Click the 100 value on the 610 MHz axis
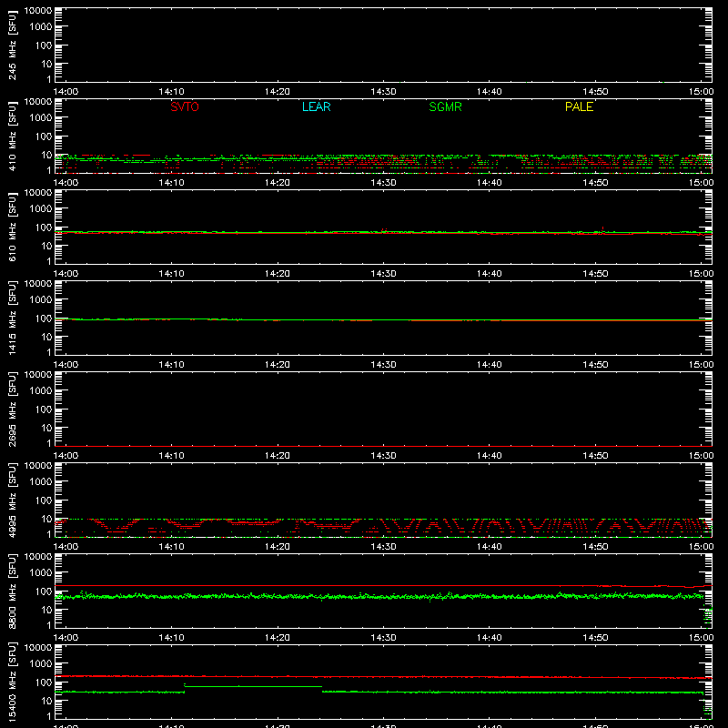728x728 pixels. pos(44,227)
